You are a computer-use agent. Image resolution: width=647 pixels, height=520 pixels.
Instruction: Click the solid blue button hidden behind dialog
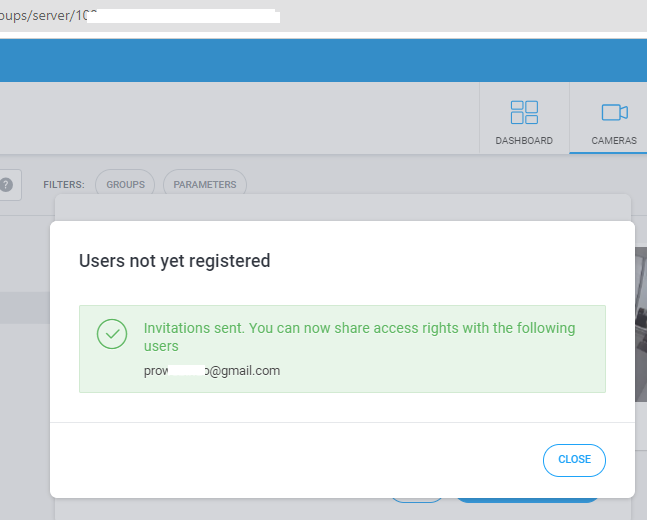527,500
